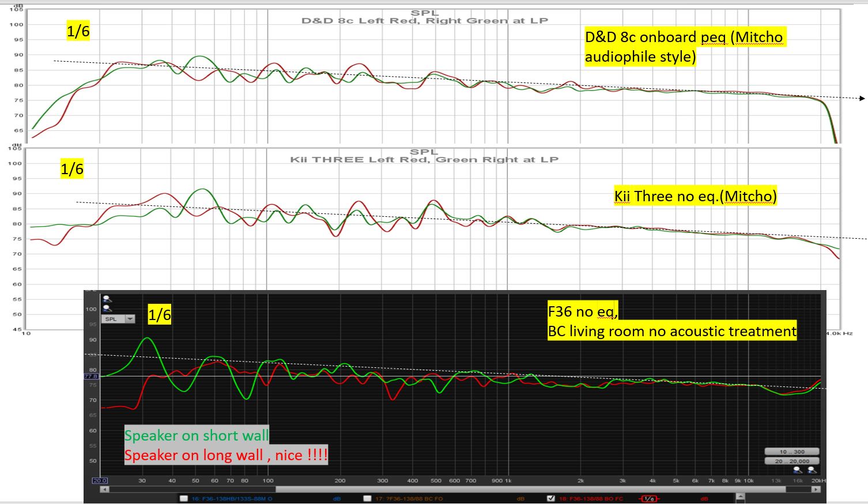Screen dimensions: 868x504
Task: Expand the legend panel with the up arrow
Action: [x=741, y=496]
